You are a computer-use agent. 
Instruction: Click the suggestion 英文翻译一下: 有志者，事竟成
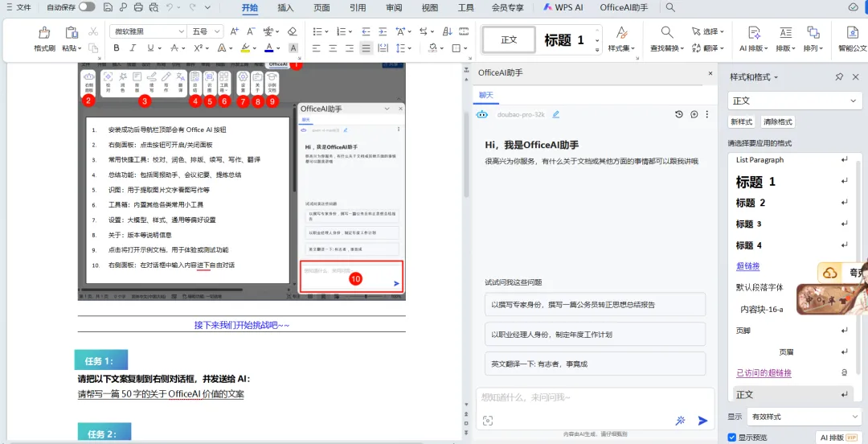tap(595, 364)
